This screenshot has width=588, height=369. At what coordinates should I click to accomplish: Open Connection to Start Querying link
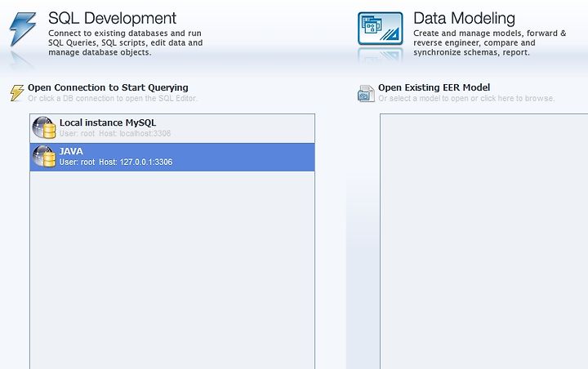108,87
